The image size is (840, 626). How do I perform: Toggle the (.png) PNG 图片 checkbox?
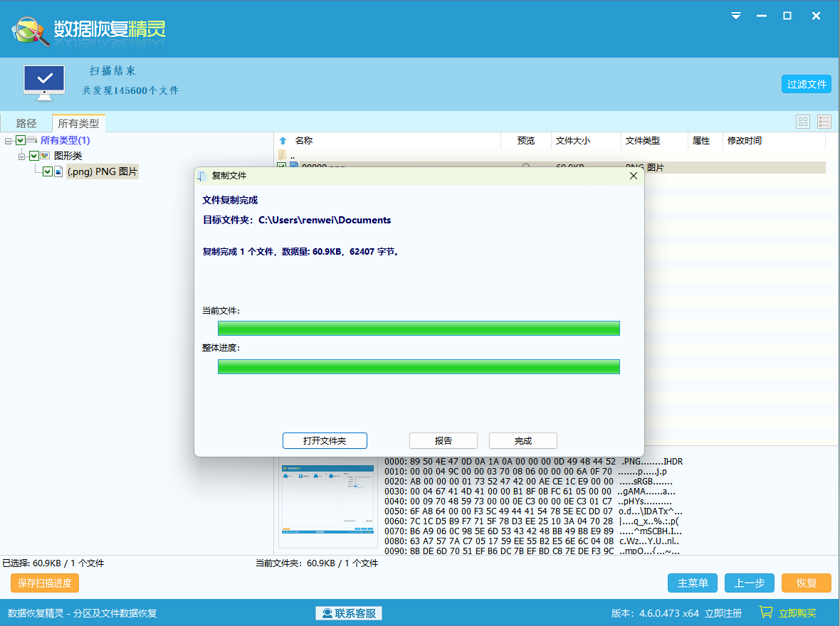click(x=48, y=171)
